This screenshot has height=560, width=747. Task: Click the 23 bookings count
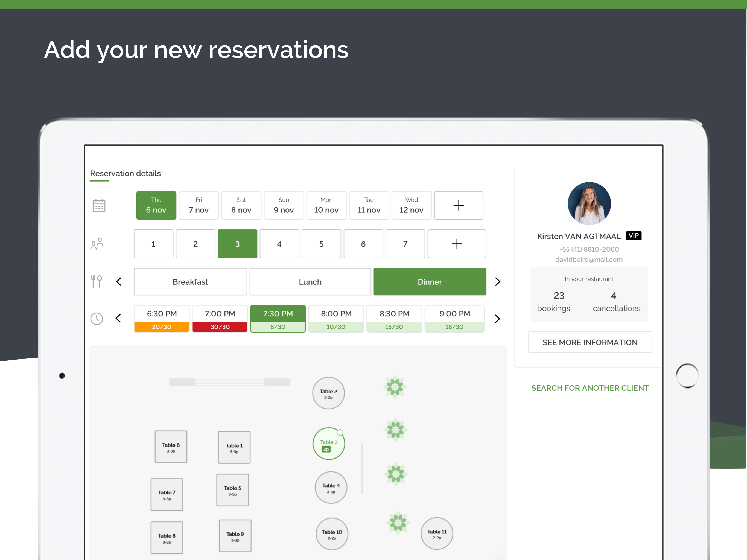tap(559, 296)
